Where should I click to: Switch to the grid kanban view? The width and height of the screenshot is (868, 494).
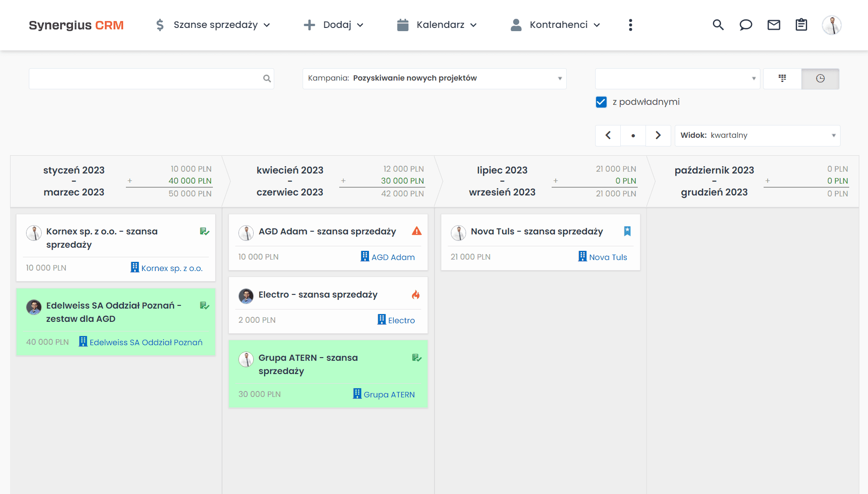tap(782, 79)
